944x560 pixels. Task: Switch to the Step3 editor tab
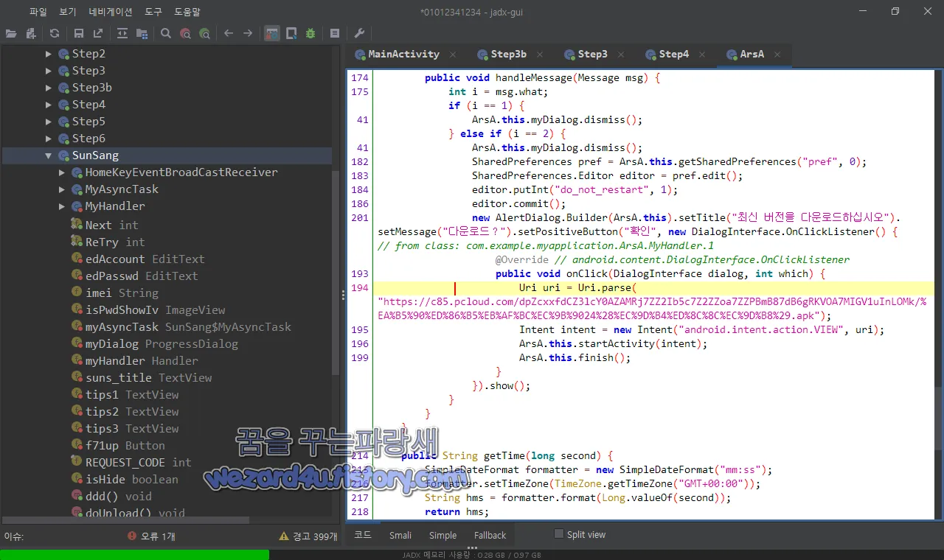(593, 55)
